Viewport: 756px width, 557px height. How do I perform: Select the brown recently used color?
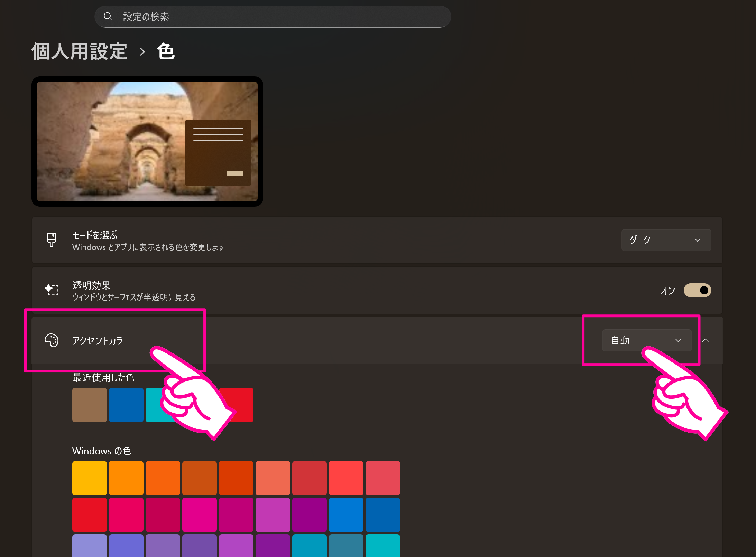pyautogui.click(x=90, y=405)
